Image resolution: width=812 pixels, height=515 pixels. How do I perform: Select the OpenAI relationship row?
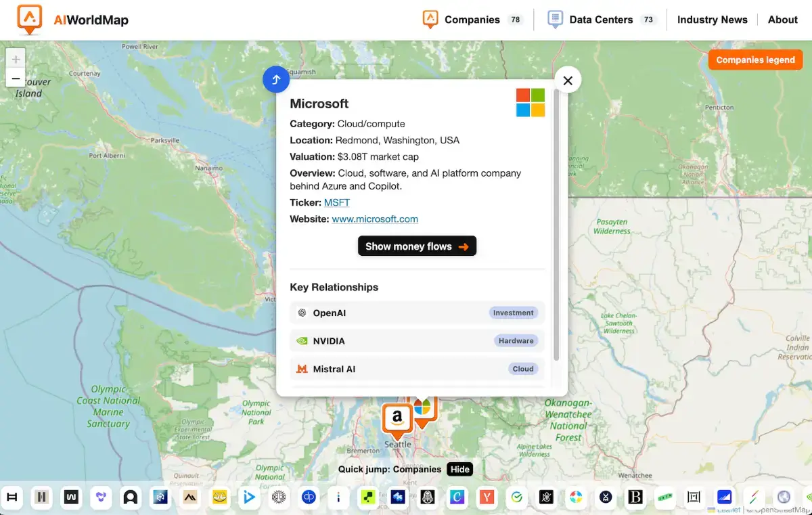417,313
